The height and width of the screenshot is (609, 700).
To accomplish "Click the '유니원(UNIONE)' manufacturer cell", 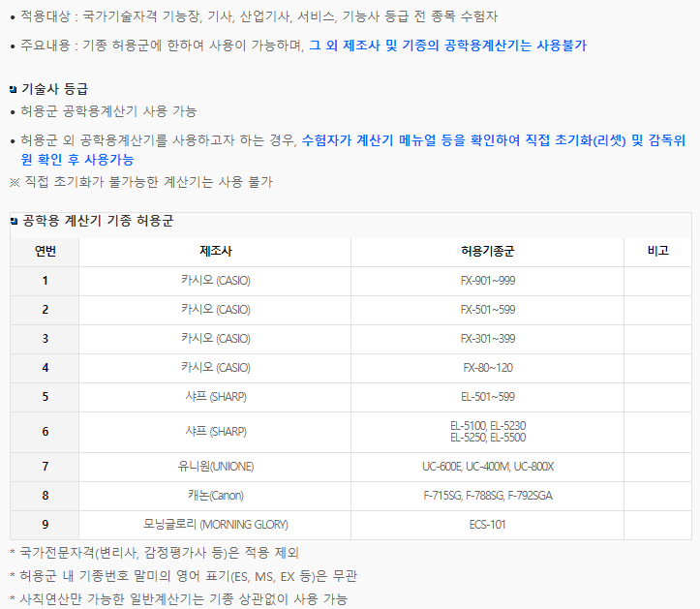I will (x=215, y=467).
